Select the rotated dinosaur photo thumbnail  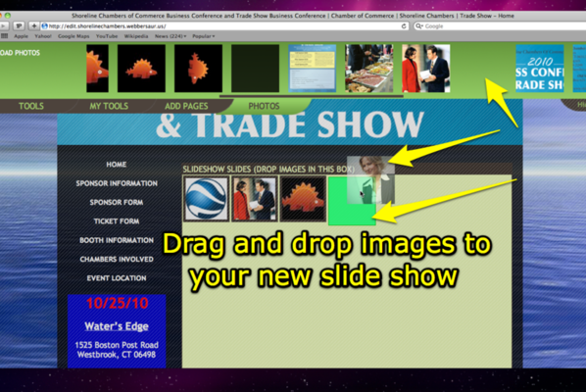(198, 69)
